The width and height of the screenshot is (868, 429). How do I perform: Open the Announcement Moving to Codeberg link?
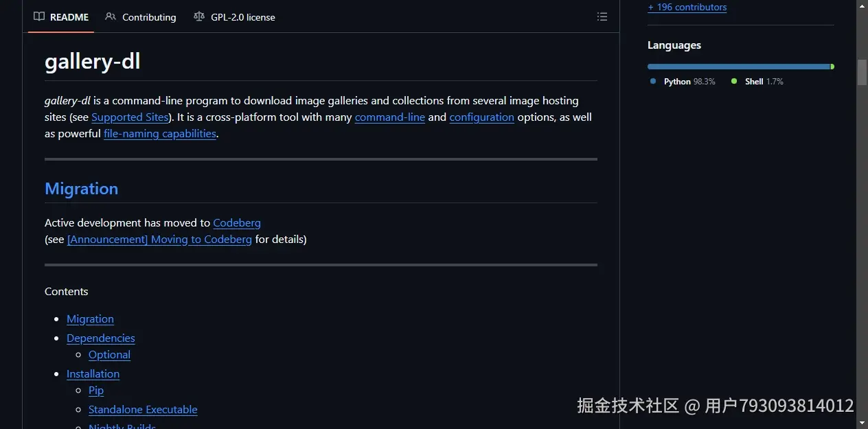(x=159, y=240)
